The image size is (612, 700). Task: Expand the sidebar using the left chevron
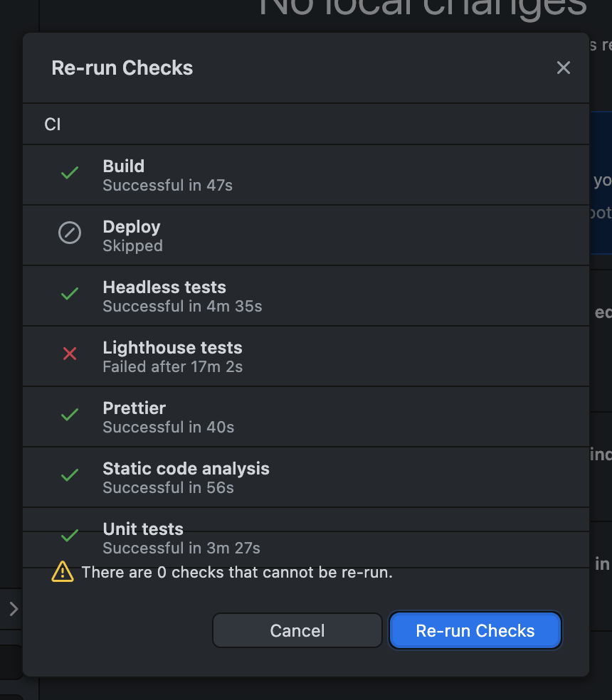tap(13, 608)
